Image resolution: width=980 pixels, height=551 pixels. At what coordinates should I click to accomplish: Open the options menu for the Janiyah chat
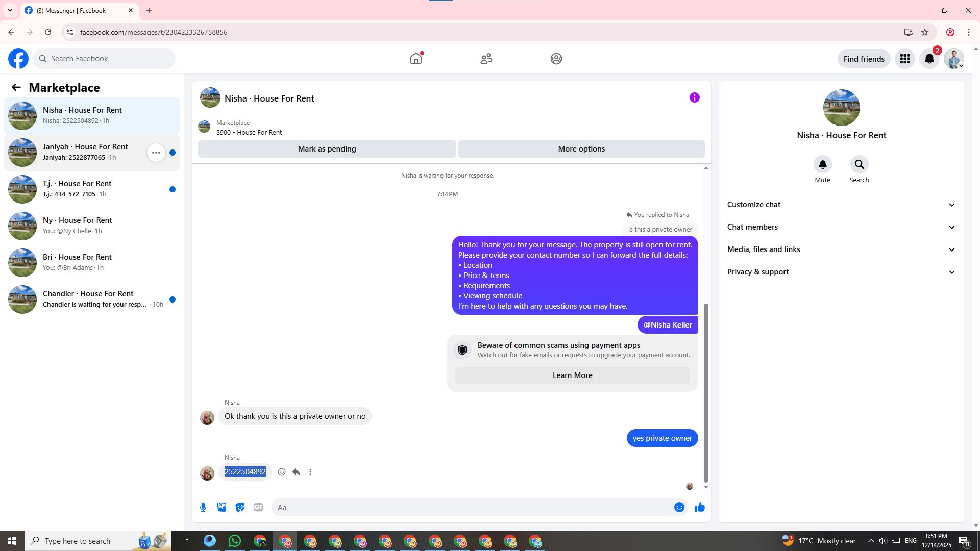tap(156, 153)
